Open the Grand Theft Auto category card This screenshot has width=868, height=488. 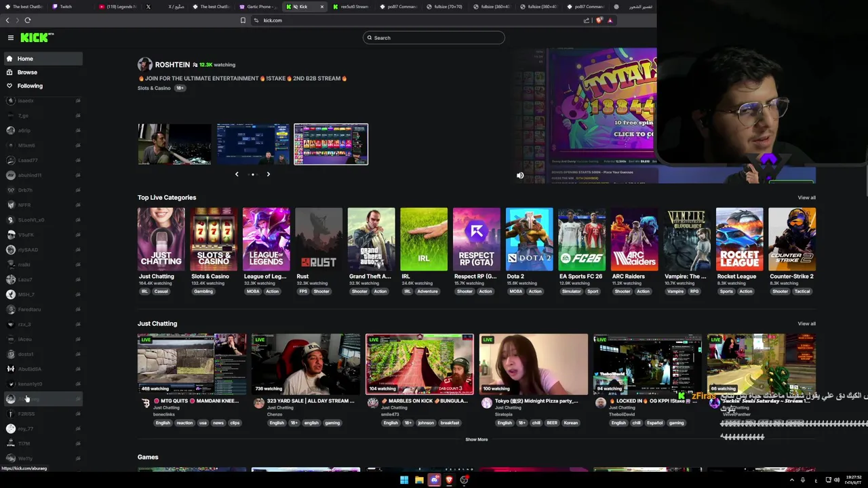[x=371, y=239]
